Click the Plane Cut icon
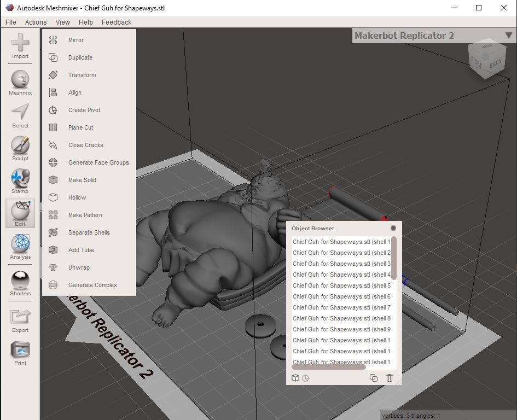The image size is (517, 420). pos(53,127)
